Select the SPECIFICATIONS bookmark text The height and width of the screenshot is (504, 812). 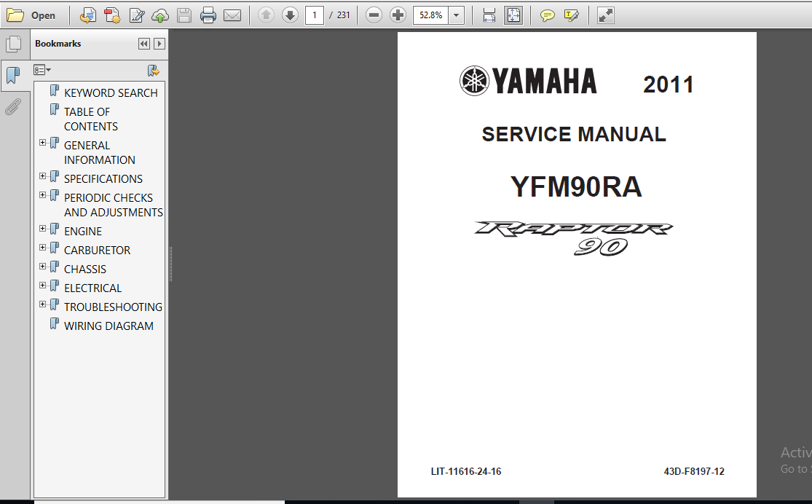[103, 178]
